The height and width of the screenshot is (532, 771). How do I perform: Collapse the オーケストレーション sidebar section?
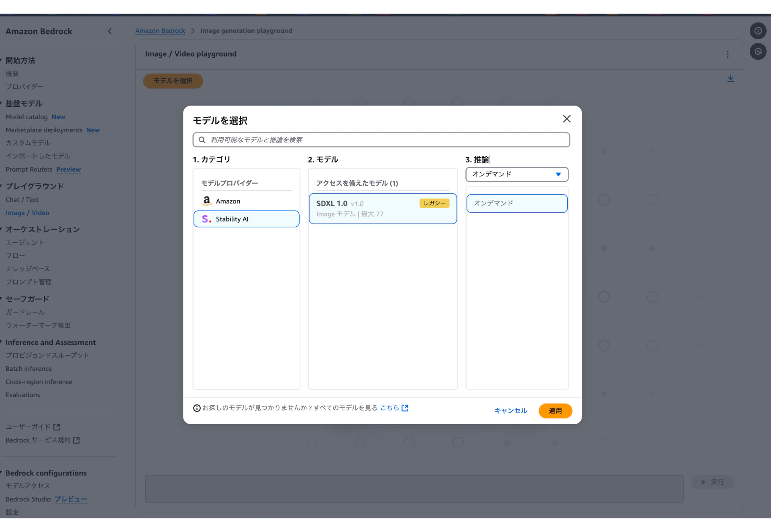click(x=1, y=229)
